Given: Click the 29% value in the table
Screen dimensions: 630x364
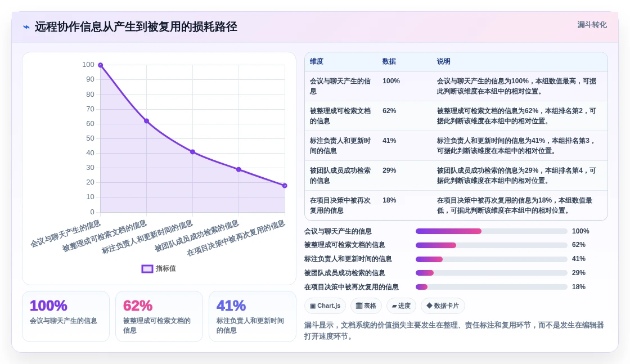Looking at the screenshot, I should click(389, 170).
